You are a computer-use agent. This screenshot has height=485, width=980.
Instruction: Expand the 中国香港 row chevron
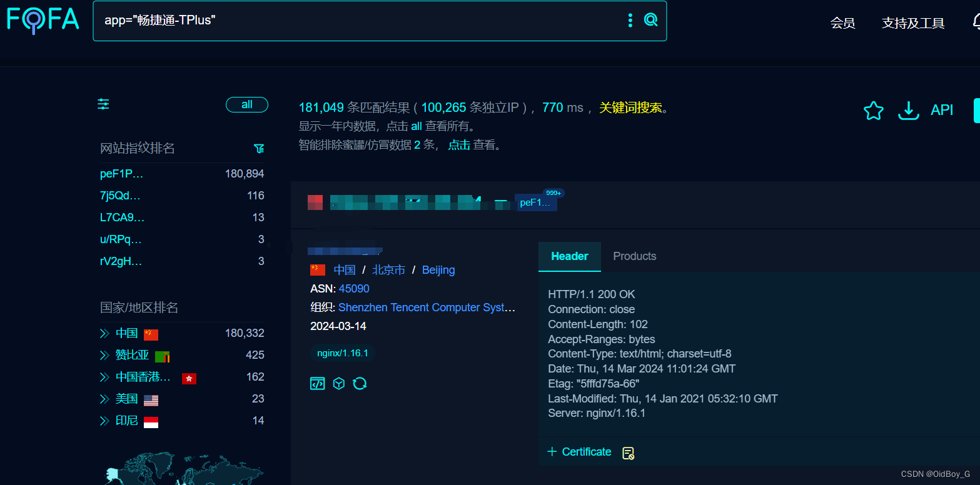tap(104, 377)
